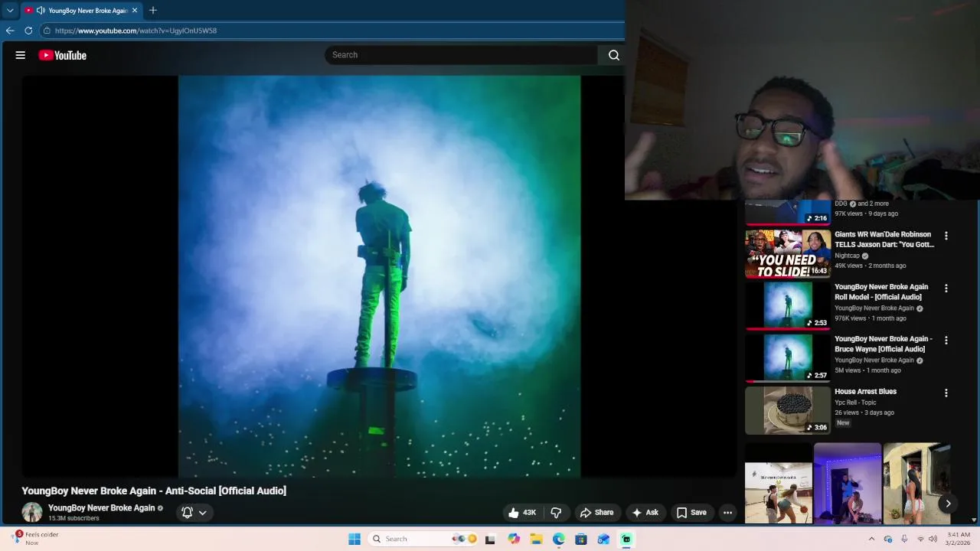Open options for Giants WR Wan'Dale Robinson video

point(946,236)
